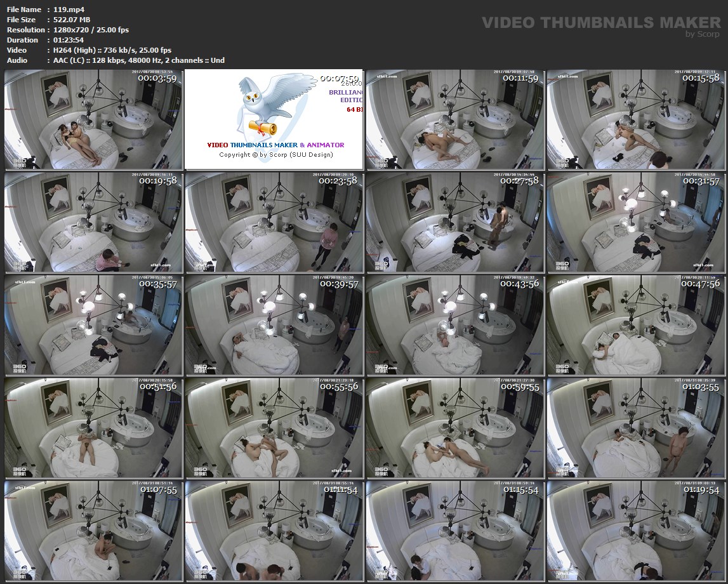Click the 'VIDEO THUMBNAILS MAKER & ANIMATOR' splash caption

point(276,145)
